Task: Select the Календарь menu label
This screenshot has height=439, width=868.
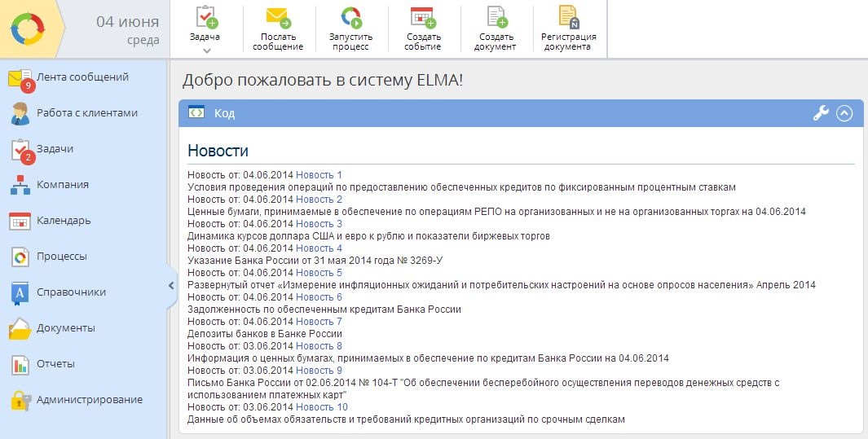Action: tap(64, 221)
